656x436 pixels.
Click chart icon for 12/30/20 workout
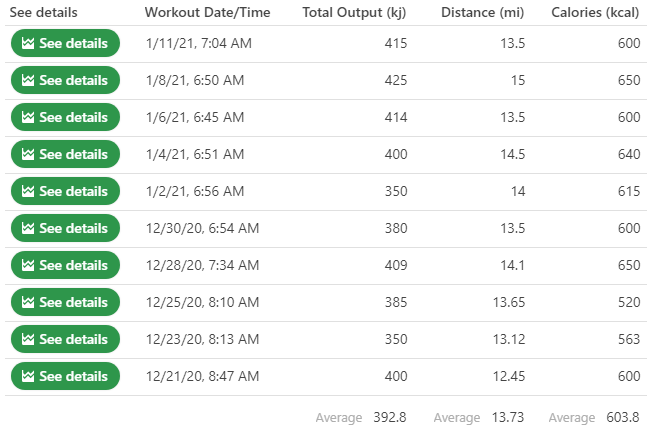pos(28,229)
